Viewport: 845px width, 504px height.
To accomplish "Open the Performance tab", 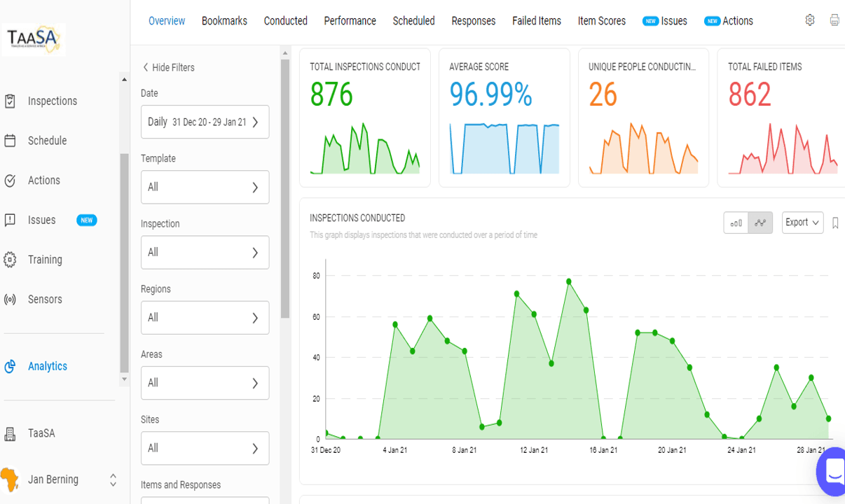I will coord(350,21).
